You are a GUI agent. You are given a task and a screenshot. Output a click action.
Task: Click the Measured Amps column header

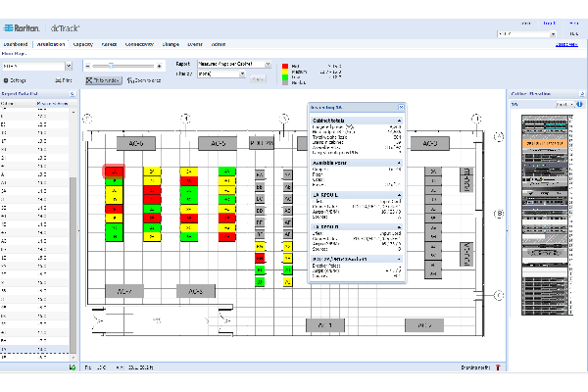52,103
